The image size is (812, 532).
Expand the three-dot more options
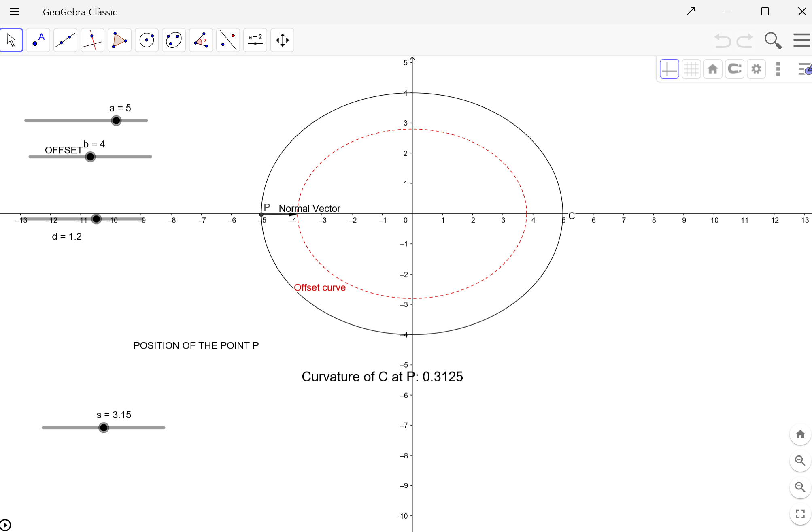point(778,69)
